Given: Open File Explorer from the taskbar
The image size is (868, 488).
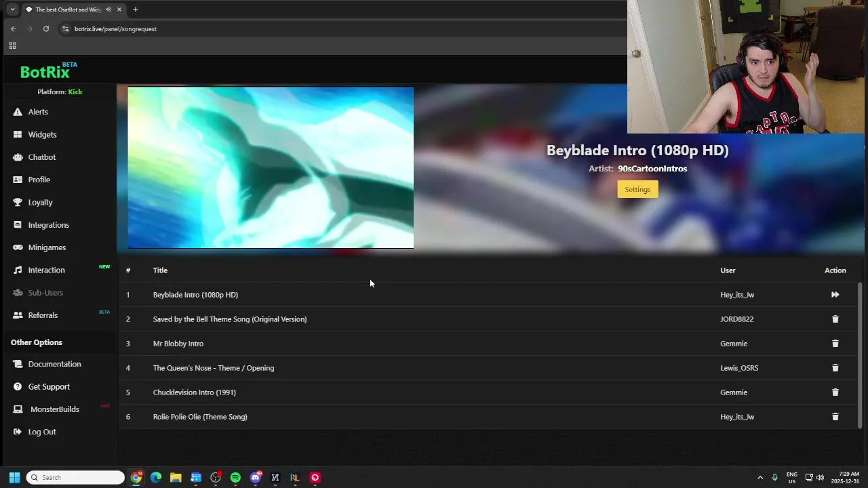Looking at the screenshot, I should pyautogui.click(x=176, y=477).
